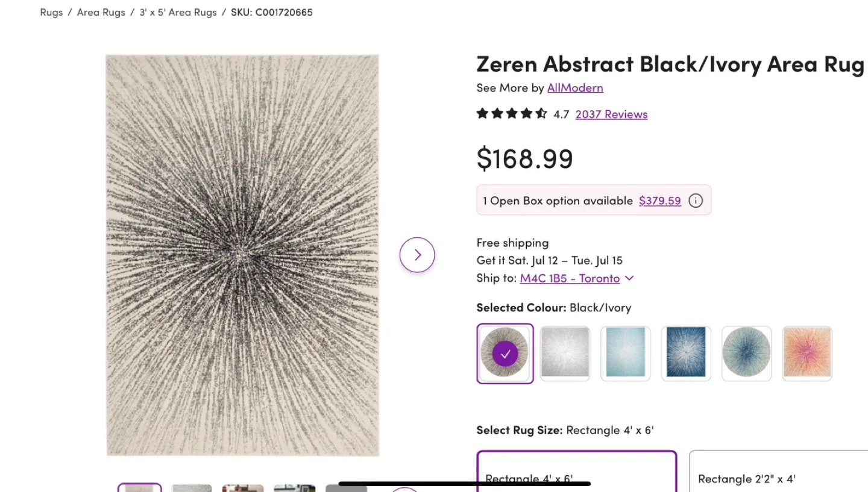Click the next image arrow button
The width and height of the screenshot is (868, 492).
click(417, 255)
